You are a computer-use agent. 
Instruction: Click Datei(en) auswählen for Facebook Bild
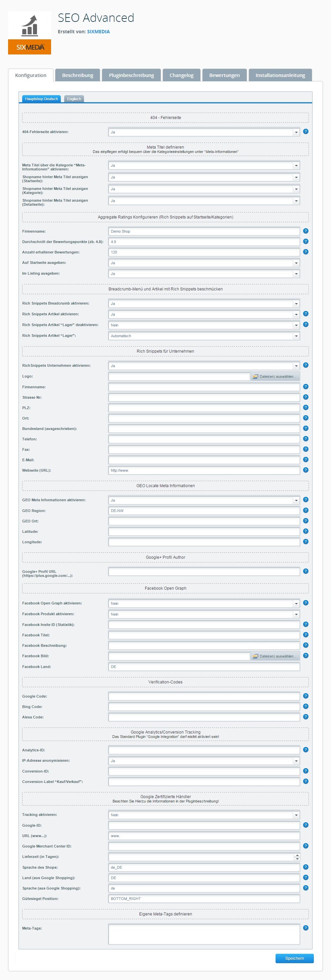pyautogui.click(x=275, y=656)
